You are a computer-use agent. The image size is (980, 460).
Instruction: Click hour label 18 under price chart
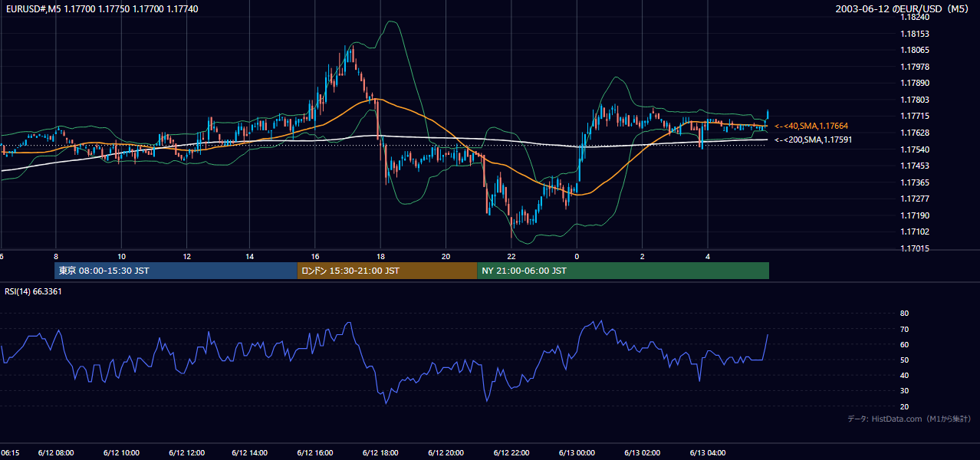tap(380, 256)
